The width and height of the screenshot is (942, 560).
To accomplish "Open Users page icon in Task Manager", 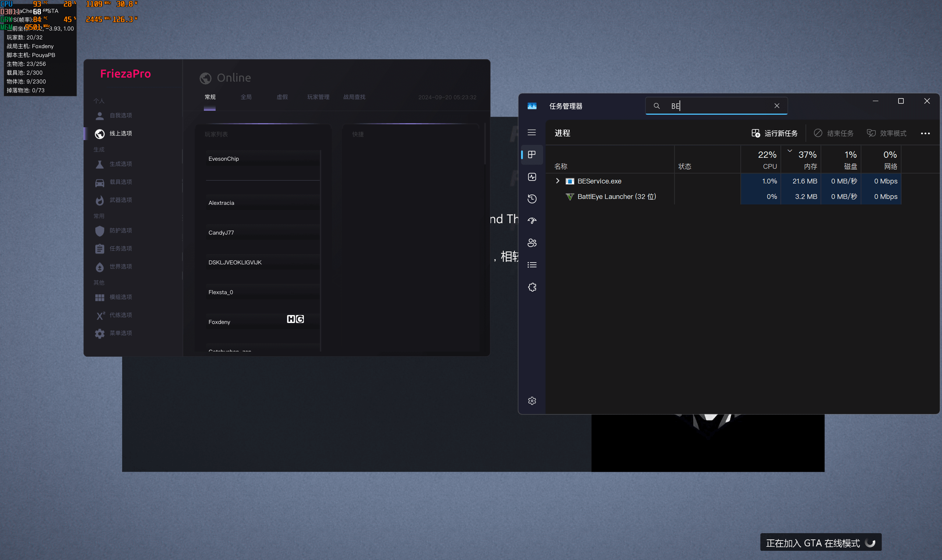I will 532,243.
